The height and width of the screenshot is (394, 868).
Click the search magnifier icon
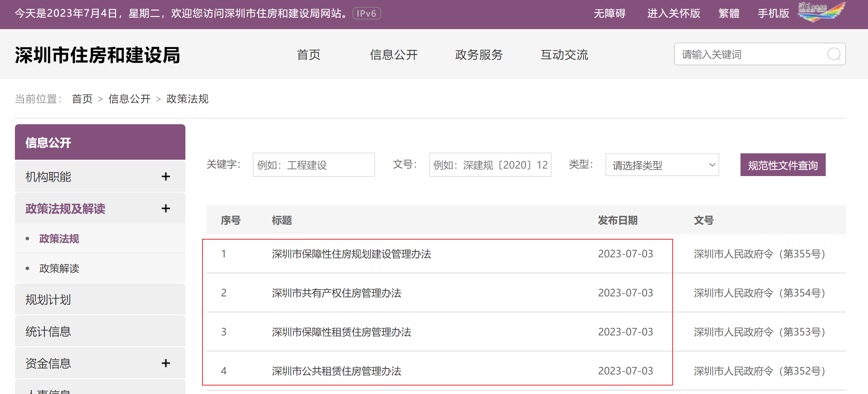pos(834,54)
